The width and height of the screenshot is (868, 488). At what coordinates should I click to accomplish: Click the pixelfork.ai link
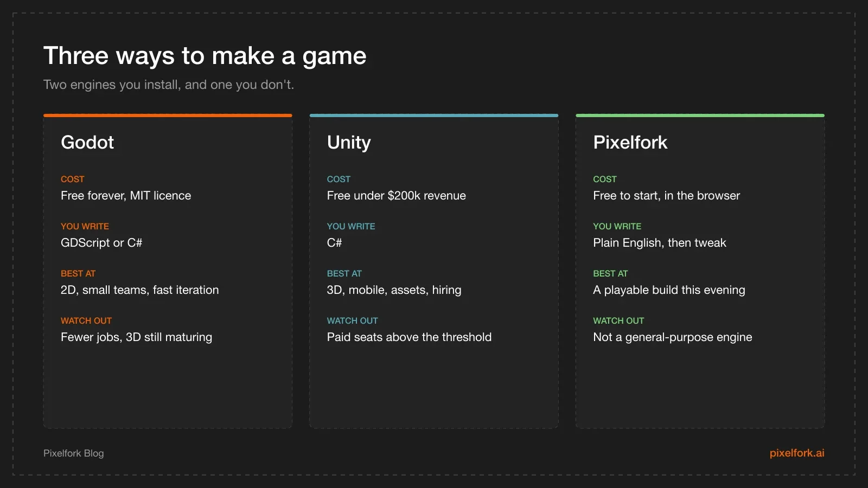click(797, 453)
